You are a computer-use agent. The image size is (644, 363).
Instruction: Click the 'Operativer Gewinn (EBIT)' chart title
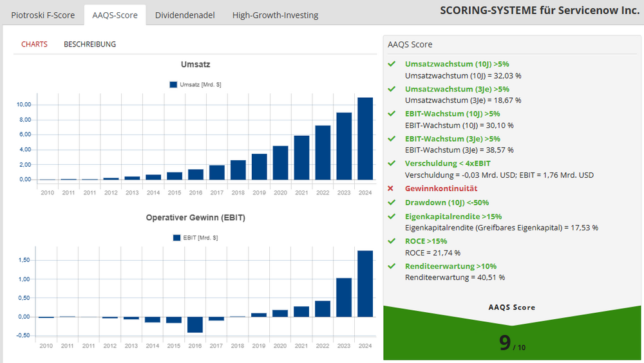click(x=196, y=218)
